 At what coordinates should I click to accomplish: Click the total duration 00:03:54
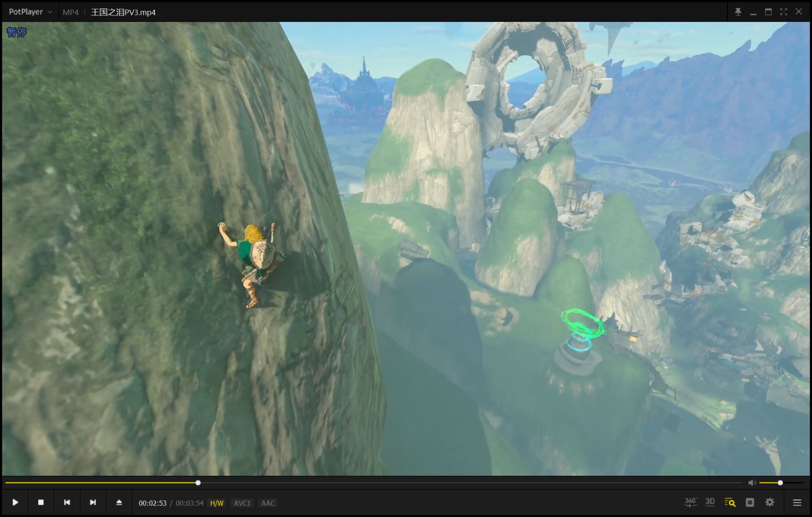189,503
